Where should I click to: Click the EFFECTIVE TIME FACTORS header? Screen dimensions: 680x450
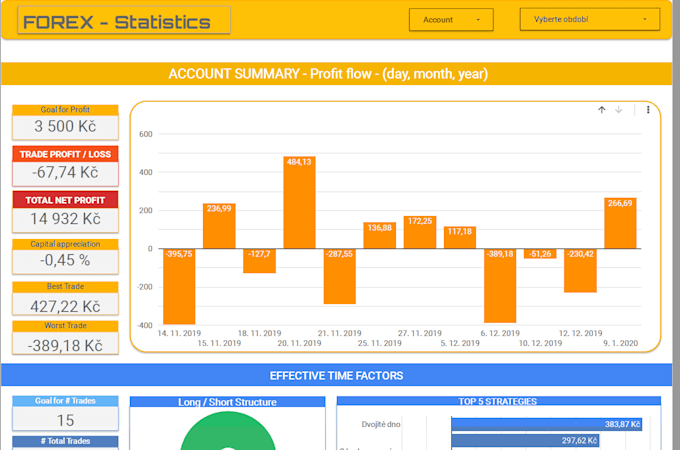click(x=337, y=375)
